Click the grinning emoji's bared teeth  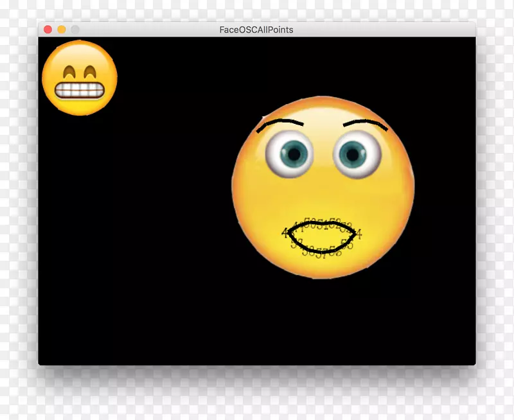(x=80, y=91)
